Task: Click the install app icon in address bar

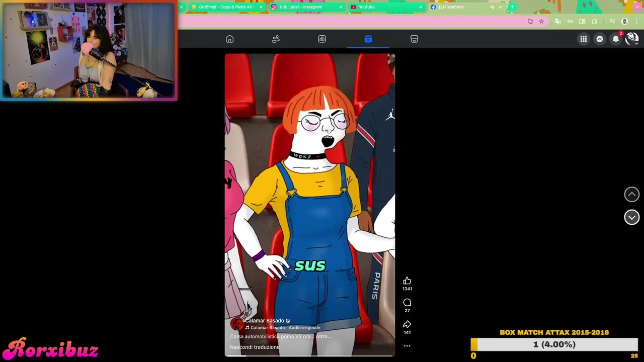Action: 530,22
